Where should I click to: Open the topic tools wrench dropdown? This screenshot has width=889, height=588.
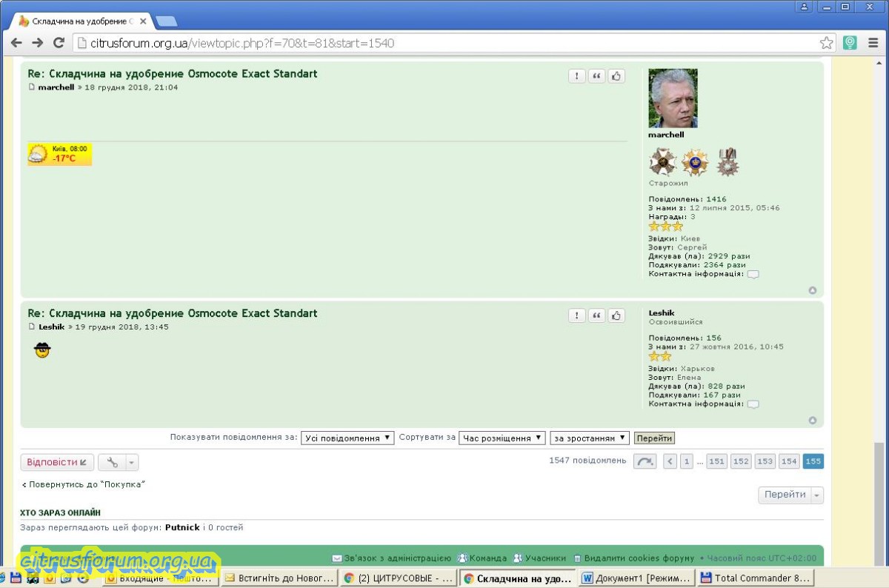click(119, 462)
